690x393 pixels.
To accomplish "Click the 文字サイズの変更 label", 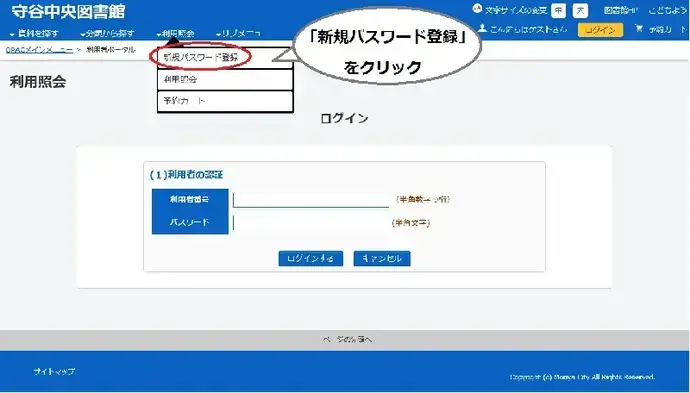I will click(x=516, y=10).
